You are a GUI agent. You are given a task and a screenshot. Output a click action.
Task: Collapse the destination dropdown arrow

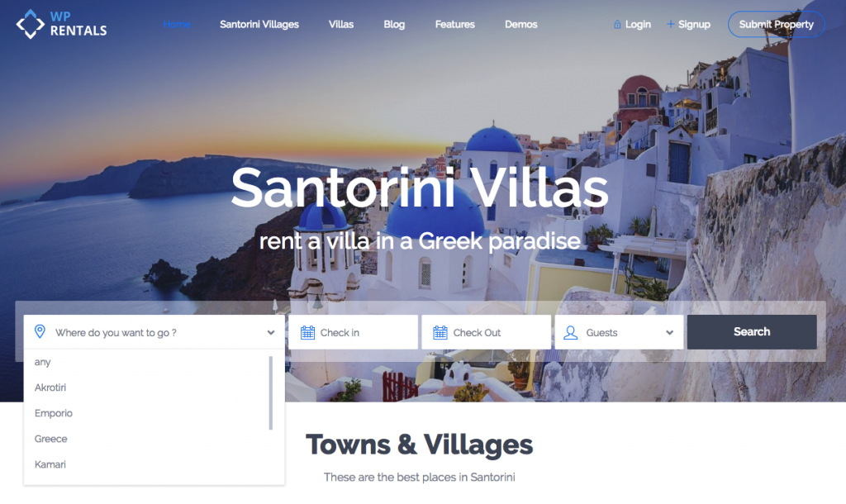tap(271, 332)
